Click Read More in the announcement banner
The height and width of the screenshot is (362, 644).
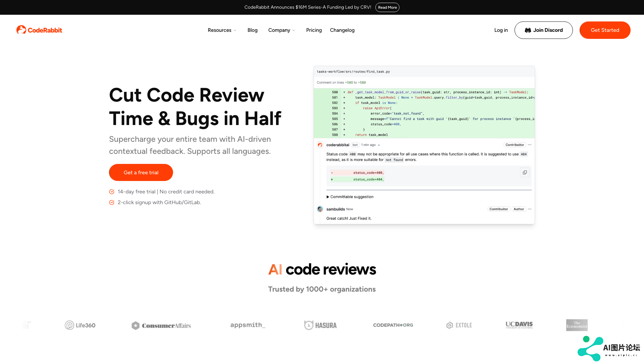pyautogui.click(x=387, y=7)
